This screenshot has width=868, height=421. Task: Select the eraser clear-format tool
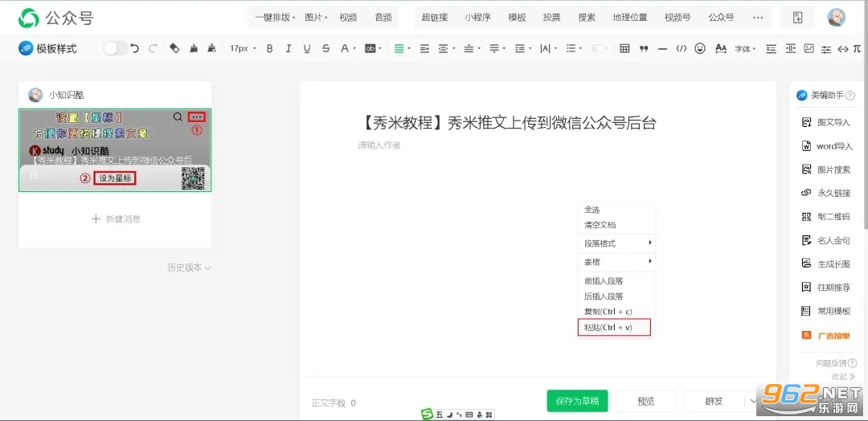click(x=174, y=49)
